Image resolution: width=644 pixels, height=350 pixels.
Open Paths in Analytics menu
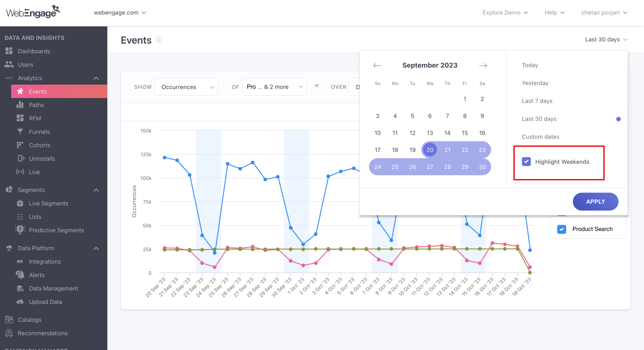(x=36, y=105)
